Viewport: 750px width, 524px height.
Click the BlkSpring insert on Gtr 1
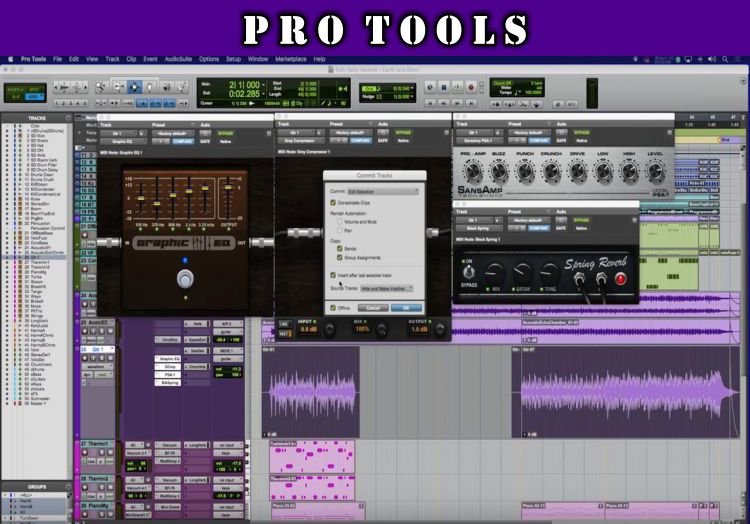point(168,383)
